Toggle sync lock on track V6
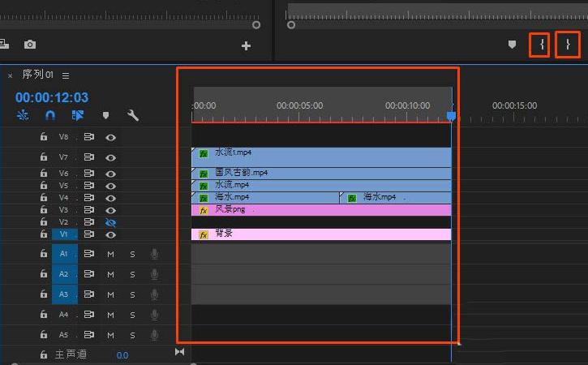The image size is (588, 365). (x=89, y=174)
